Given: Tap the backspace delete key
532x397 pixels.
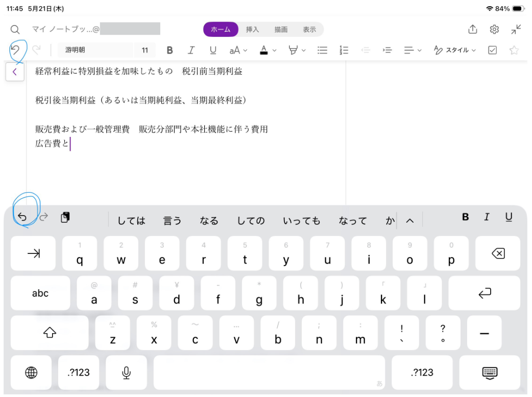Looking at the screenshot, I should tap(498, 253).
